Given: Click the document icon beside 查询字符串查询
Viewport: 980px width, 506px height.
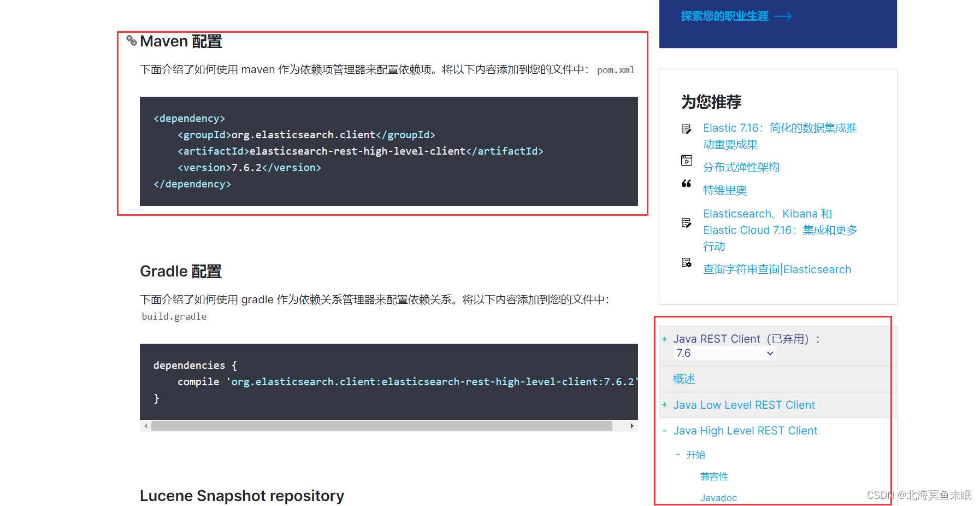Looking at the screenshot, I should click(x=687, y=263).
